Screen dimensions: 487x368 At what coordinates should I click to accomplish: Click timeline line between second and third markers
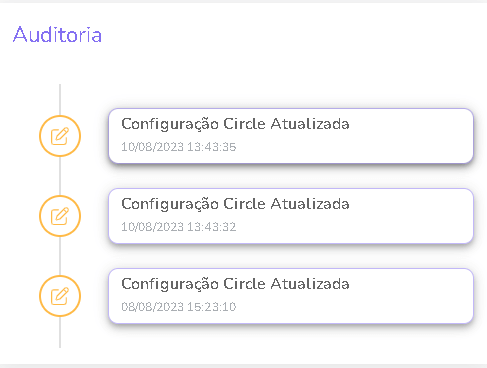tap(60, 256)
